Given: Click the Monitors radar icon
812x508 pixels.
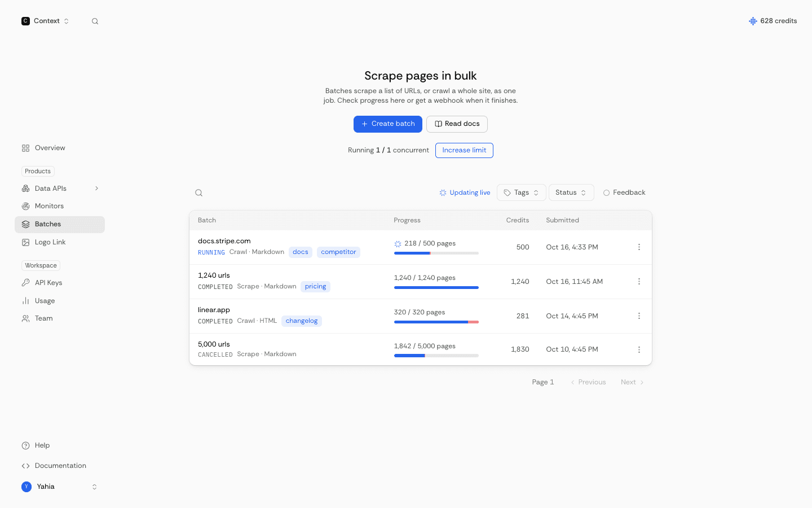Looking at the screenshot, I should [26, 207].
